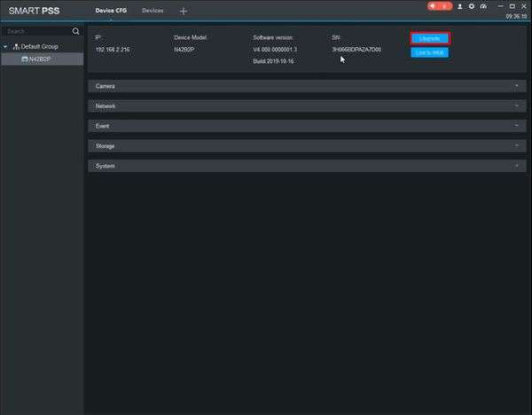Click the Default Group organization icon
The image size is (532, 415).
pos(15,46)
